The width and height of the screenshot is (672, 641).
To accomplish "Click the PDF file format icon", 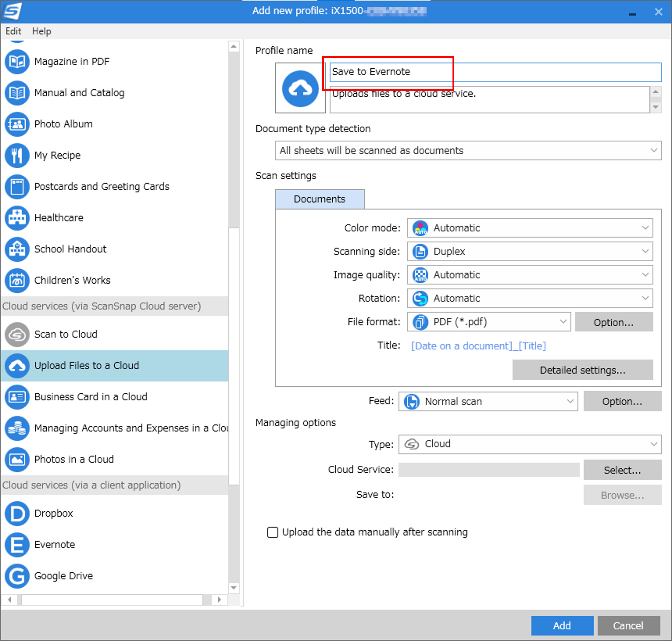I will pos(420,322).
